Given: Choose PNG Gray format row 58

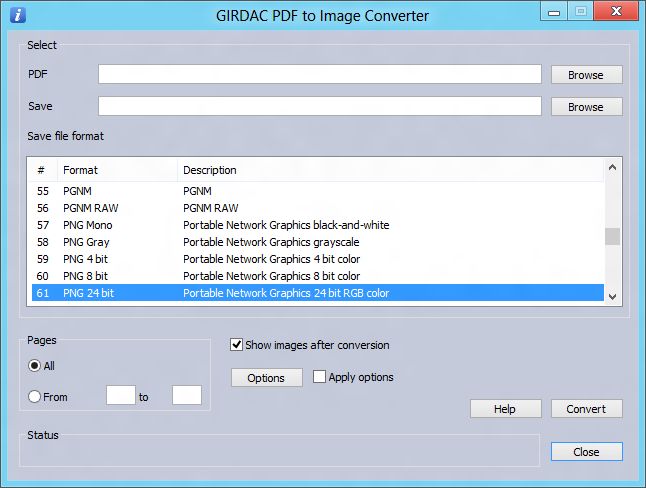Looking at the screenshot, I should tap(318, 242).
